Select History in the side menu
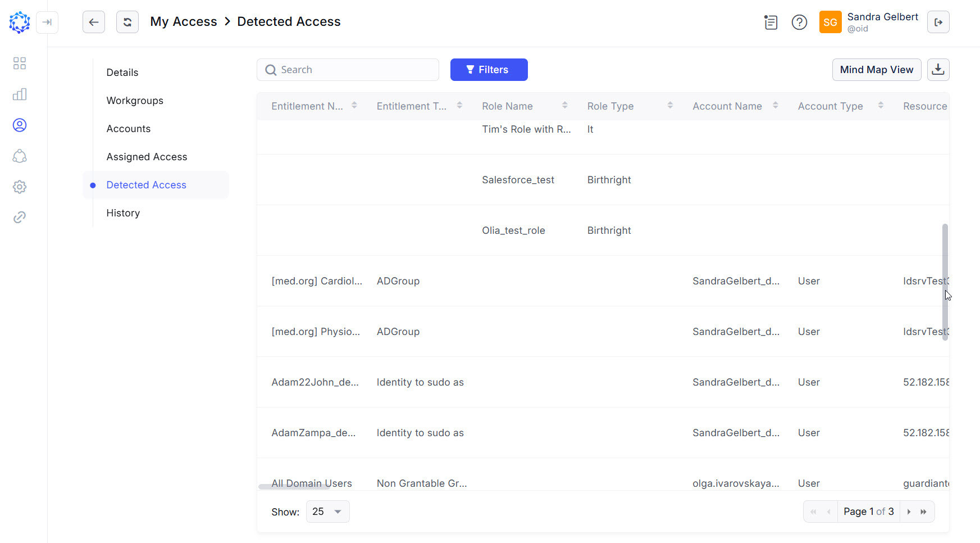This screenshot has width=980, height=543. coord(123,213)
